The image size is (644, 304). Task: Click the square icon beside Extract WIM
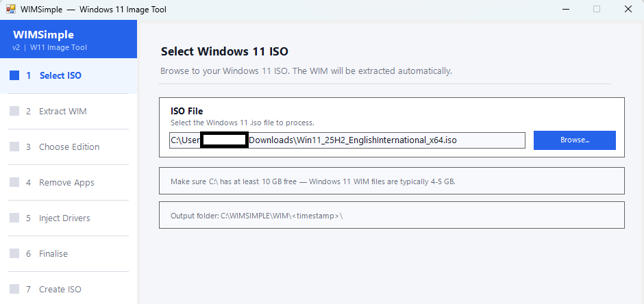point(14,112)
